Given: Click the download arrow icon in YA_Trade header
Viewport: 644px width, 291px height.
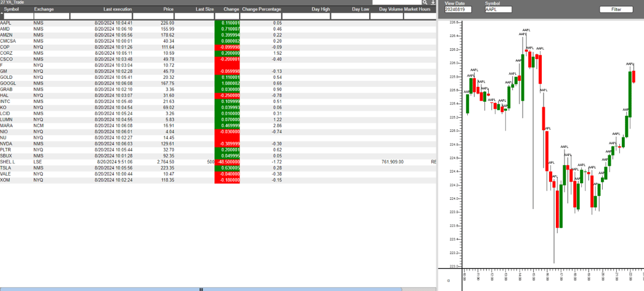Looking at the screenshot, I should tap(433, 2).
